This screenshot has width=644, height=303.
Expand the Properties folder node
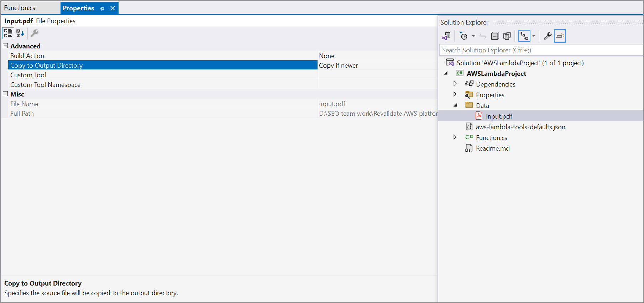(455, 94)
